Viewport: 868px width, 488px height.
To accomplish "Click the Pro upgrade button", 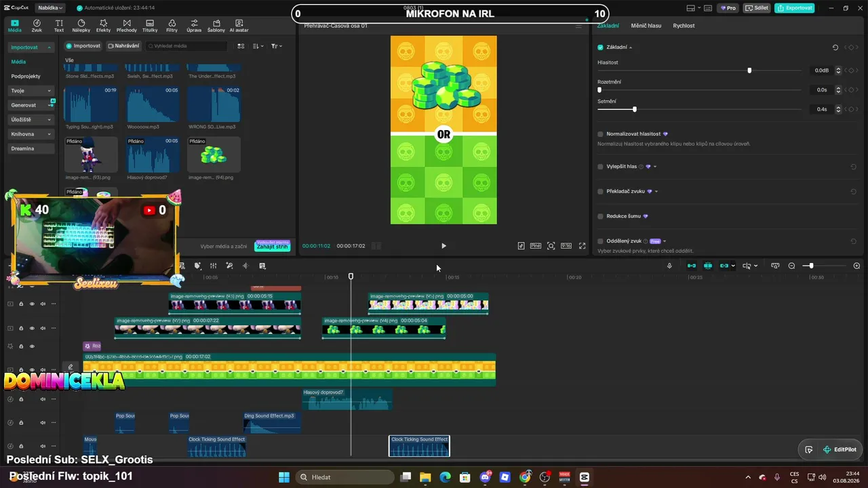I will click(x=728, y=8).
